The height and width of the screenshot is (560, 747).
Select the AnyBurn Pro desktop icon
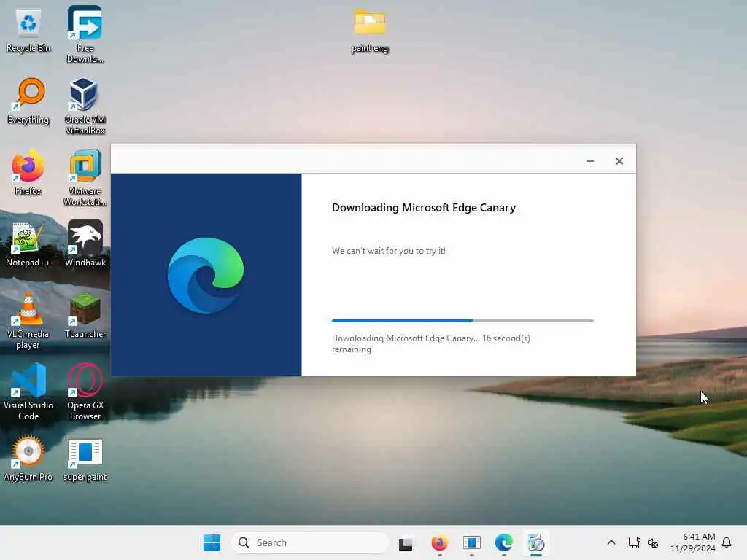pyautogui.click(x=28, y=459)
